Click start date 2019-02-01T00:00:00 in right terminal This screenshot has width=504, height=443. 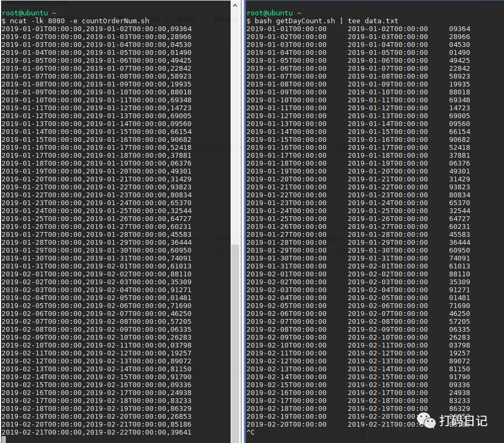coord(287,274)
